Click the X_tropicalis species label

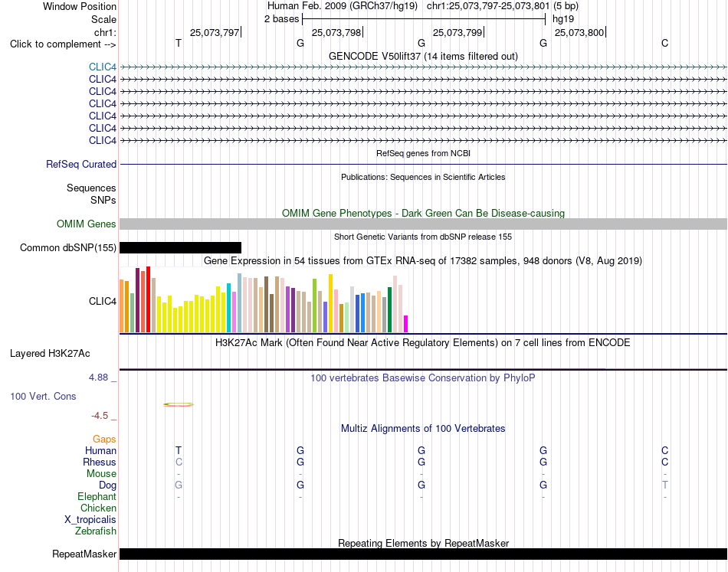(x=90, y=520)
